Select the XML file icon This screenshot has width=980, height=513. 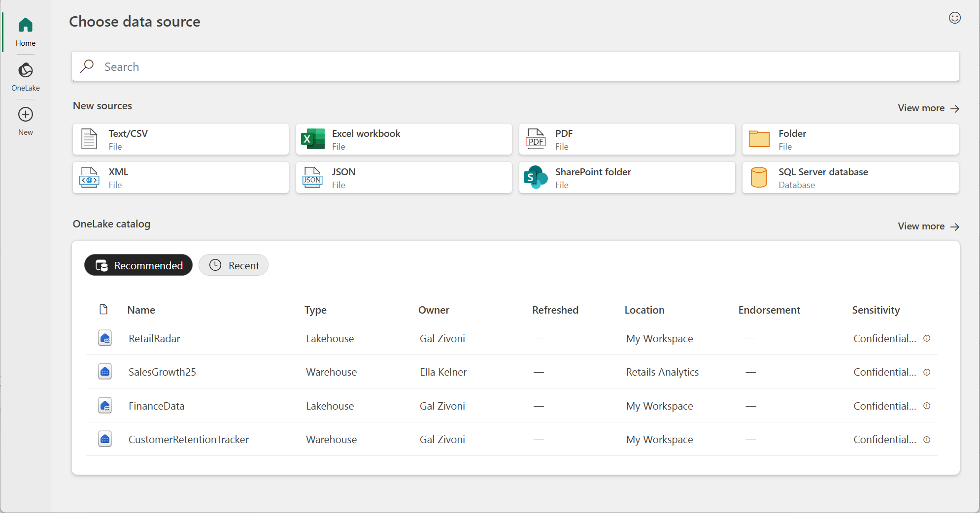pos(89,177)
